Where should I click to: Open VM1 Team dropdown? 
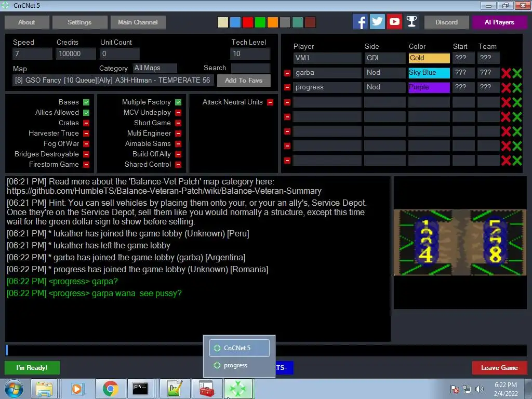488,58
